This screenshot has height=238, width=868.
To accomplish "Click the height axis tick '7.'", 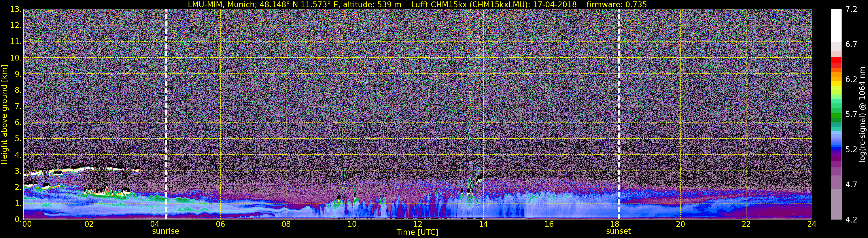I will [18, 106].
